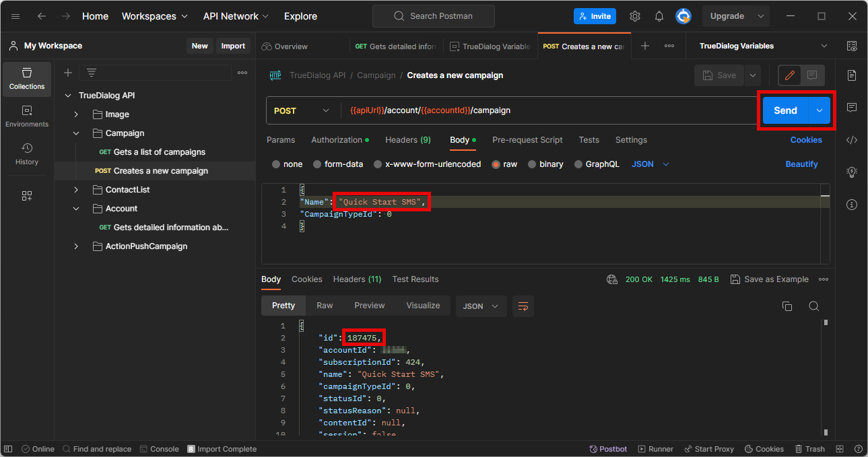Open the Save options dropdown arrow
This screenshot has height=457, width=868.
tap(752, 75)
